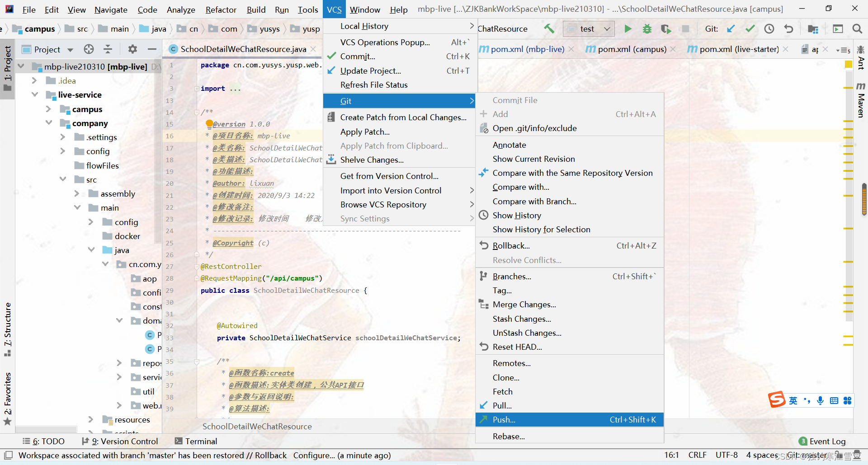Click the Stop square icon in toolbar
The height and width of the screenshot is (465, 868).
(685, 28)
